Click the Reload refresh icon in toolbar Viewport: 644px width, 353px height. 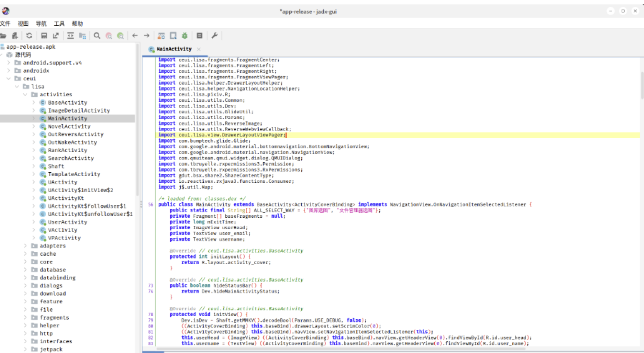(x=29, y=36)
